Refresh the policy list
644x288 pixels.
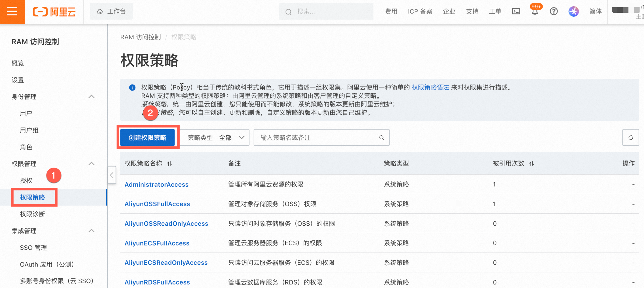[x=630, y=137]
